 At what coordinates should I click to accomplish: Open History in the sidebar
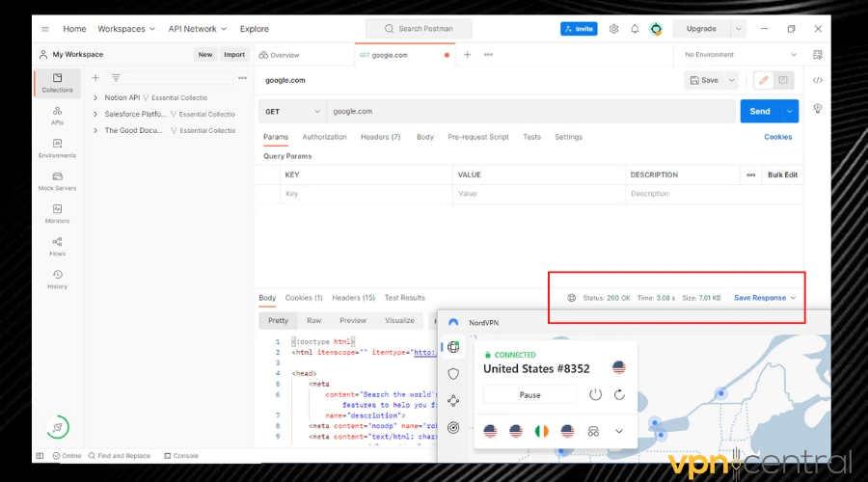[x=57, y=280]
